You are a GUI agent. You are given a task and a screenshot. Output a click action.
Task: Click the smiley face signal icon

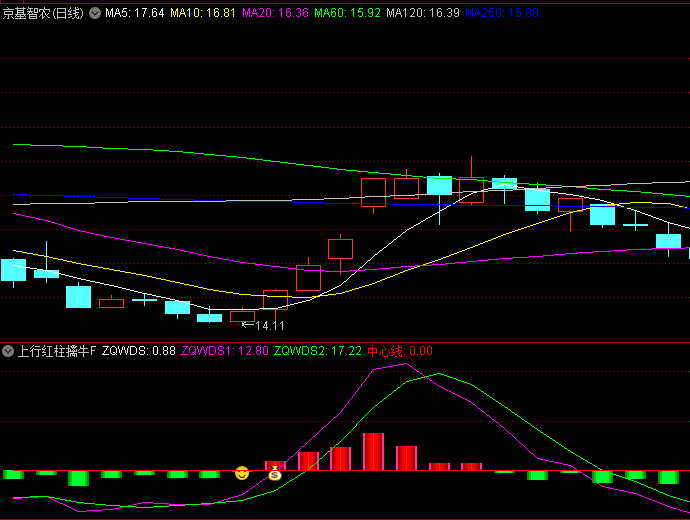click(242, 473)
